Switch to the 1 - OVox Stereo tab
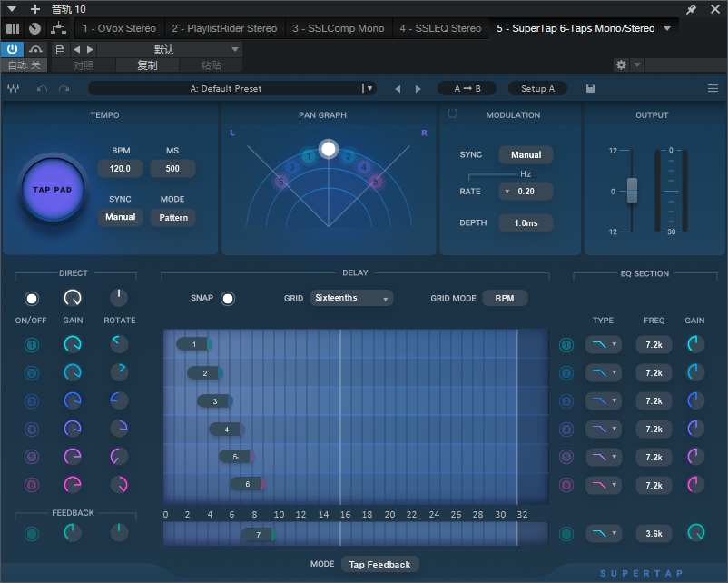728x583 pixels. pos(119,28)
